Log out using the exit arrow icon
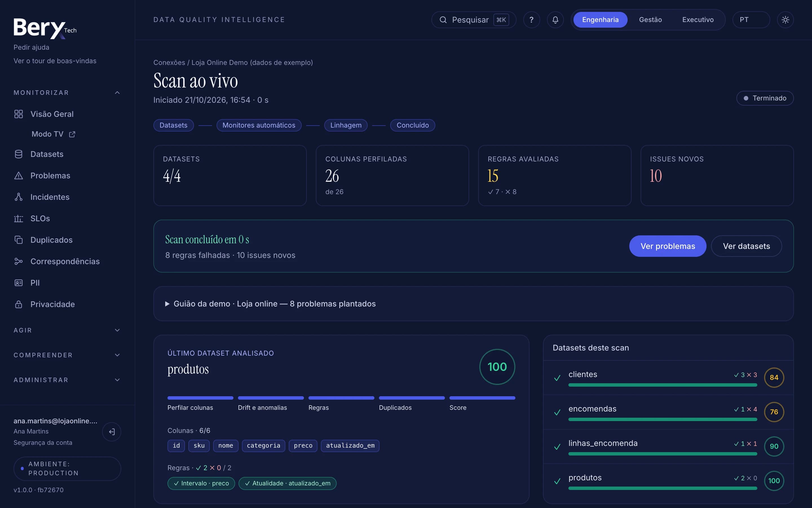Viewport: 812px width, 508px height. pos(112,432)
